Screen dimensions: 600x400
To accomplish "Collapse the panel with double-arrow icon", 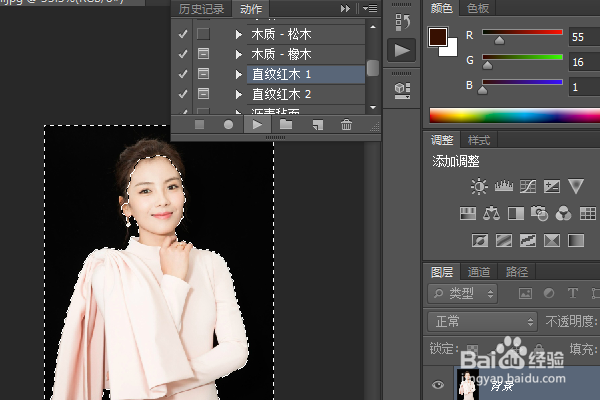I will tap(345, 8).
